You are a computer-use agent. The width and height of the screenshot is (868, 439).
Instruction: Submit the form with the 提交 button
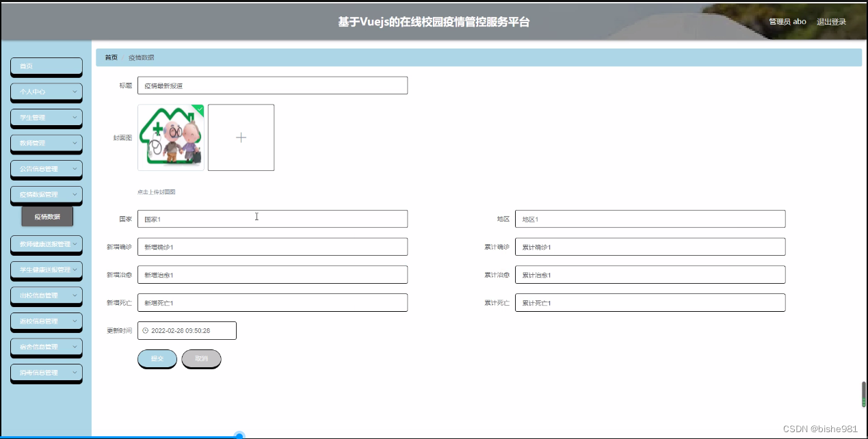click(x=157, y=358)
